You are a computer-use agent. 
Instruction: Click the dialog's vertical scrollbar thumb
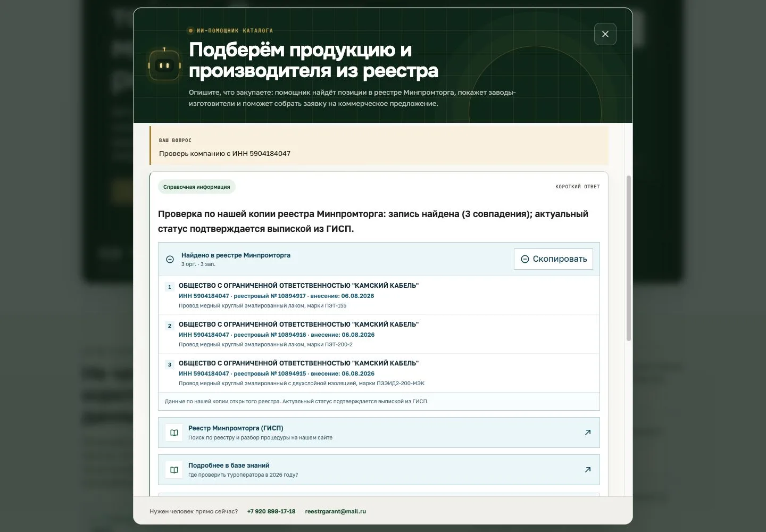coord(629,258)
